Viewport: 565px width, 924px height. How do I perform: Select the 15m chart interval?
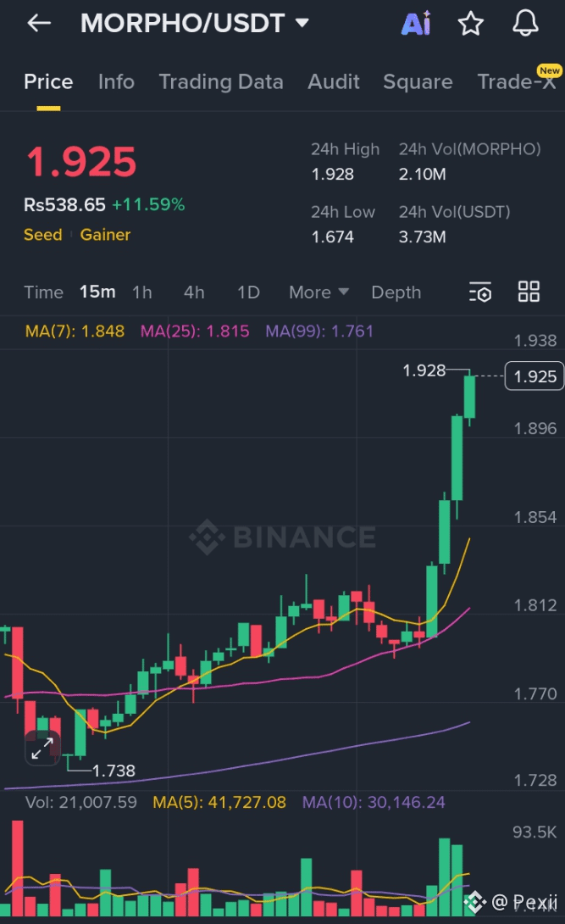(97, 292)
